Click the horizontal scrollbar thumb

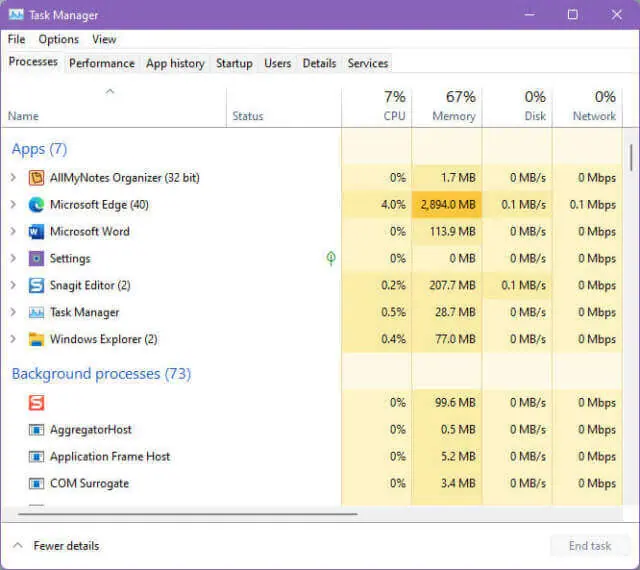pyautogui.click(x=188, y=514)
